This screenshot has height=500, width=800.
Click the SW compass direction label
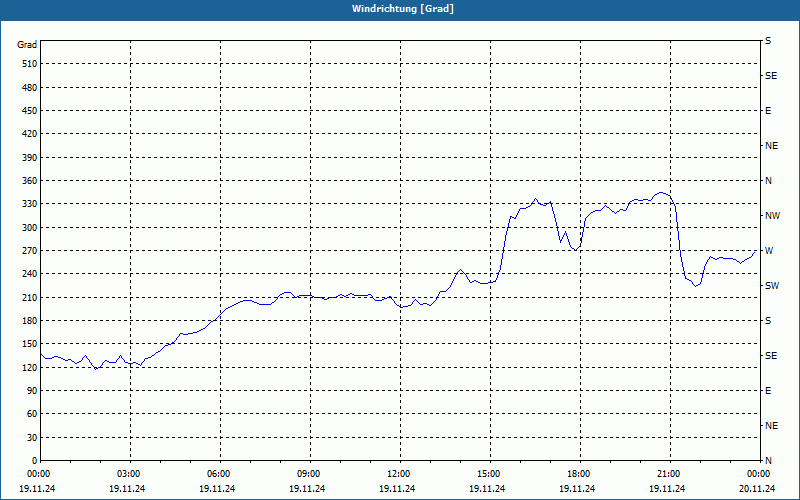(772, 286)
